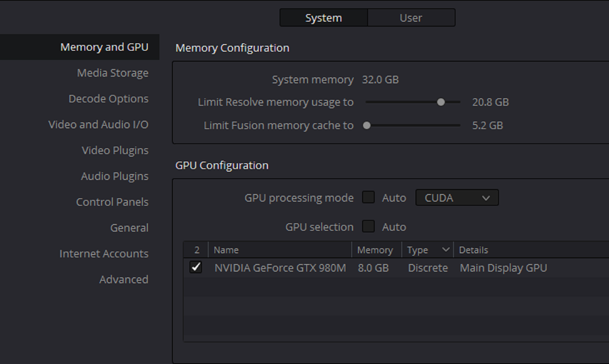
Task: Open General preferences section
Action: (x=129, y=228)
